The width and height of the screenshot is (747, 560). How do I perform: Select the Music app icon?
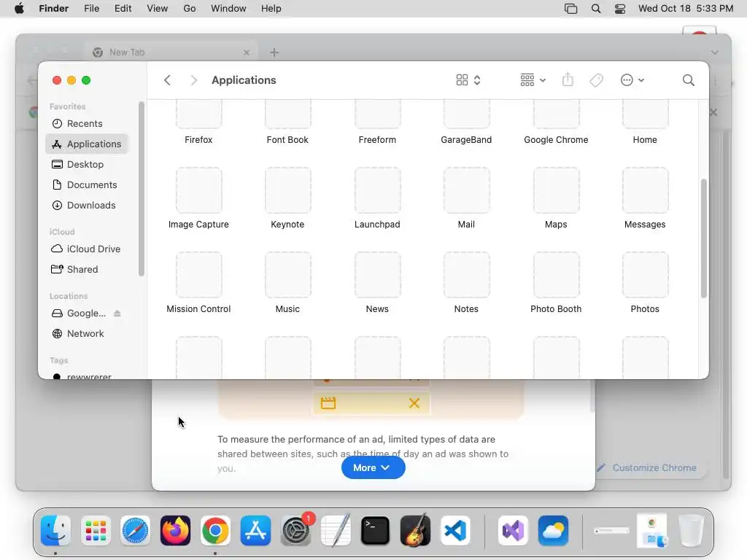coord(287,275)
